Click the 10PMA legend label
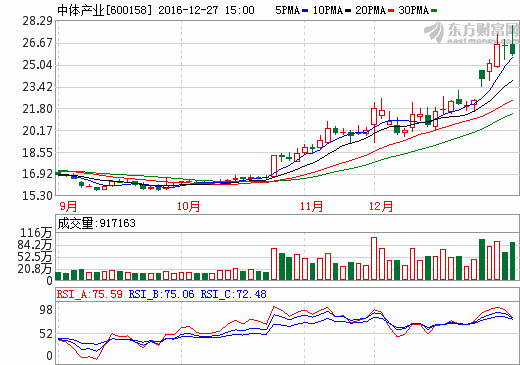 tap(328, 10)
